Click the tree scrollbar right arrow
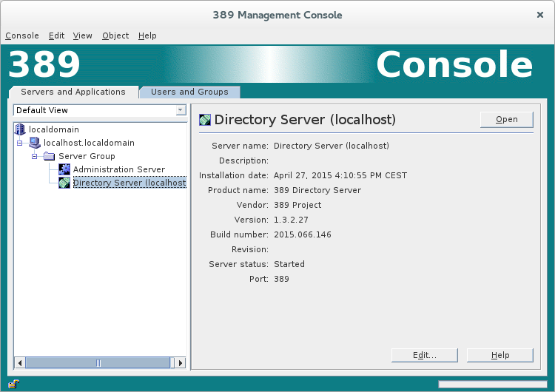555x392 pixels. (x=180, y=362)
